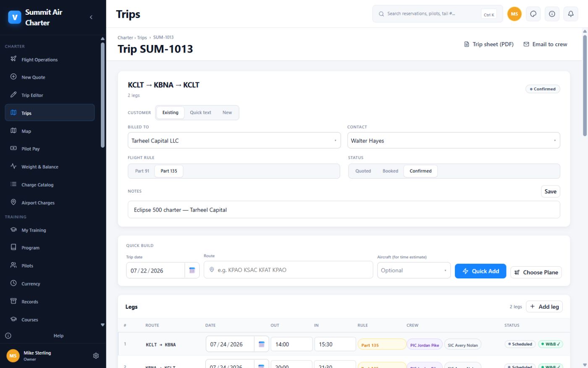
Task: Select Part 135 flight rule
Action: point(169,171)
